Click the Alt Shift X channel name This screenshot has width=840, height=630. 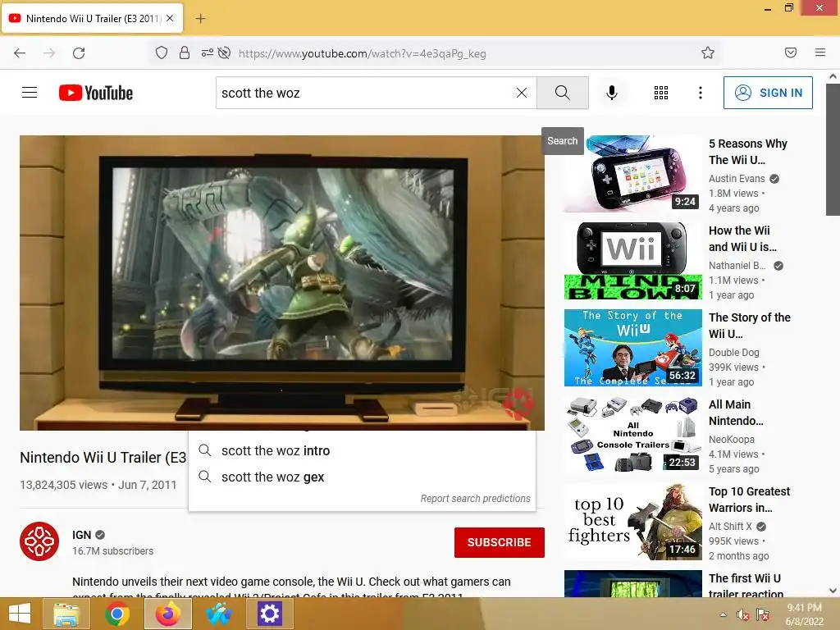tap(729, 527)
